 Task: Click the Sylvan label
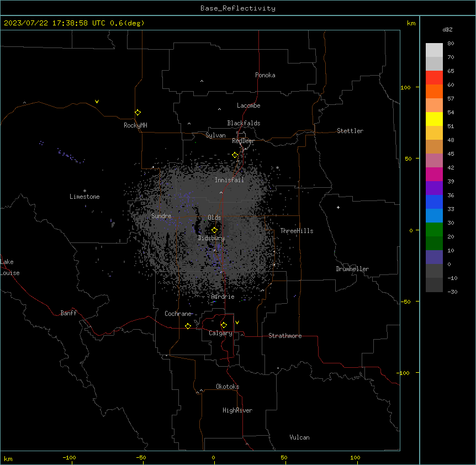click(x=215, y=135)
